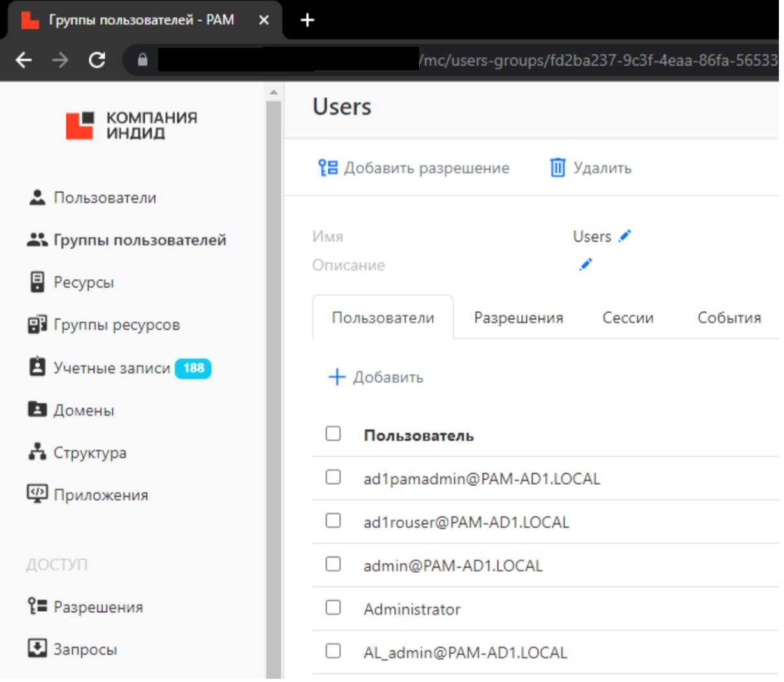This screenshot has height=682, width=784.
Task: Open Учетные записи in the sidebar
Action: pyautogui.click(x=112, y=368)
